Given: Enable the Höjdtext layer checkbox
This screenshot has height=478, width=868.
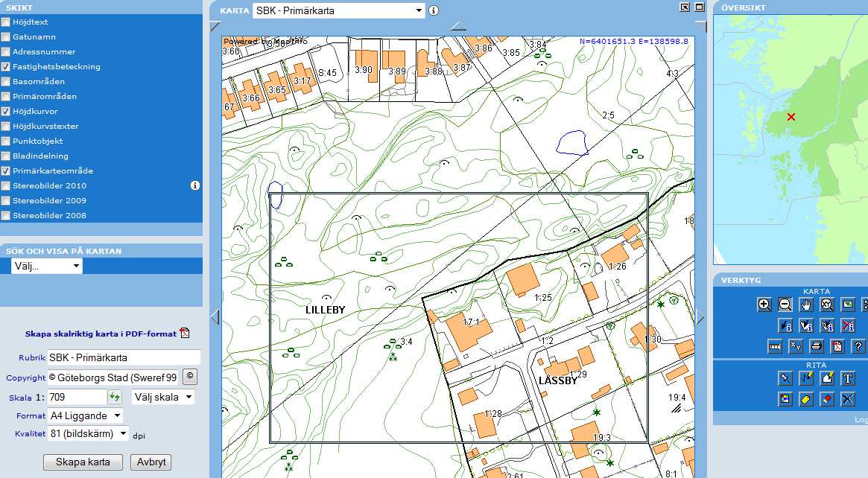Looking at the screenshot, I should [x=5, y=22].
